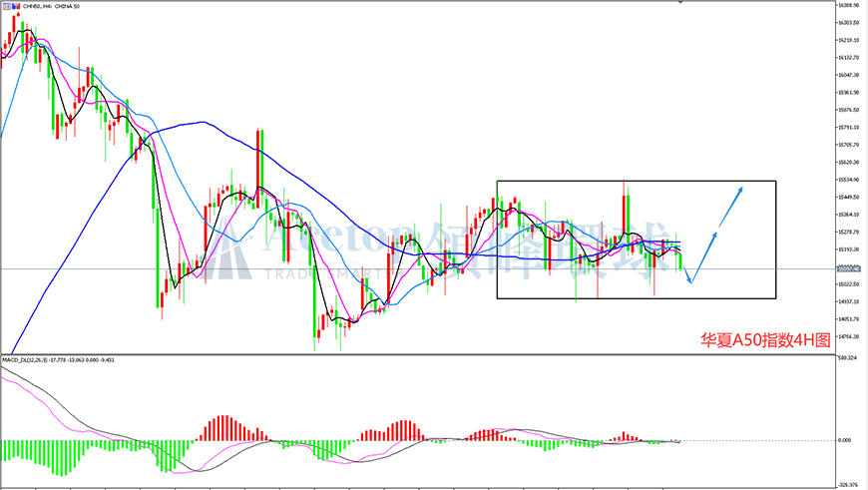Select the black consolidation rectangle top border

[x=637, y=181]
